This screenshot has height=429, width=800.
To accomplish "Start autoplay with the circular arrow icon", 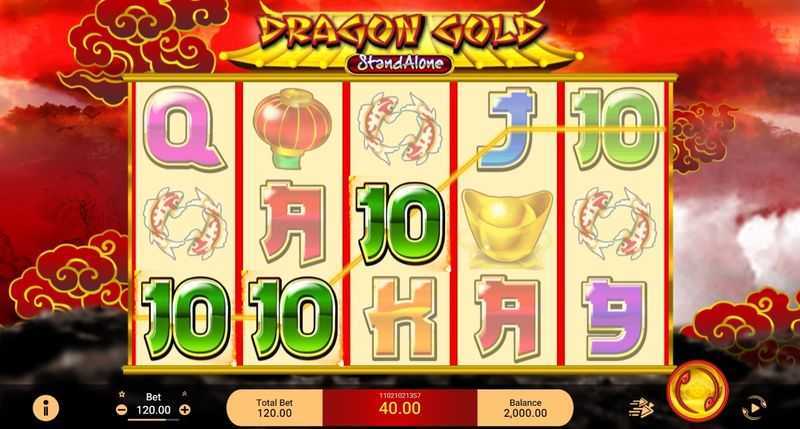I will click(754, 408).
